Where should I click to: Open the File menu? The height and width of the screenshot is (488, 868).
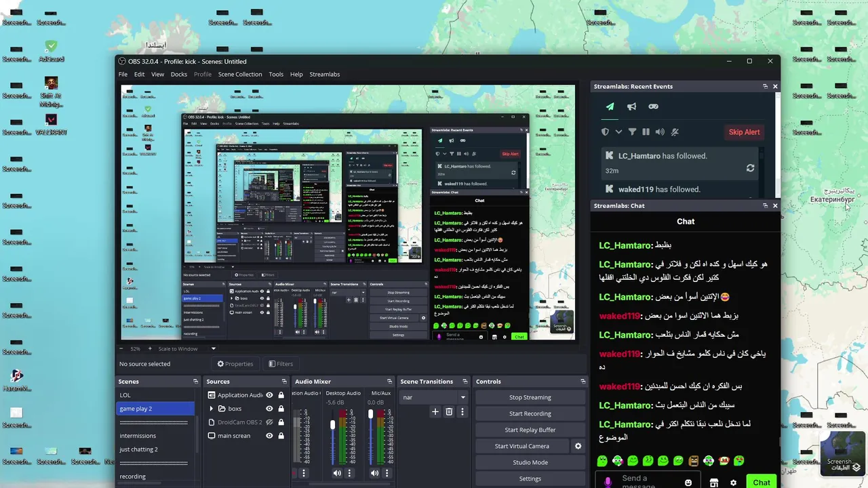click(123, 75)
